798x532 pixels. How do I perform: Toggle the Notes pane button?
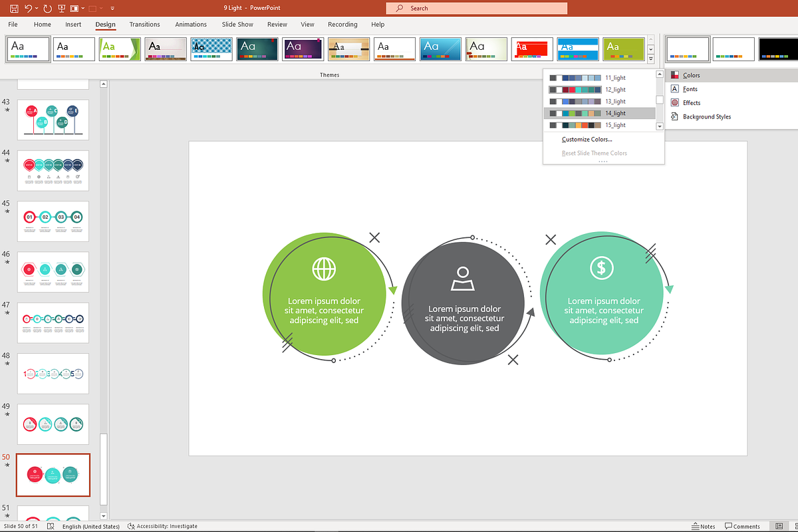704,526
